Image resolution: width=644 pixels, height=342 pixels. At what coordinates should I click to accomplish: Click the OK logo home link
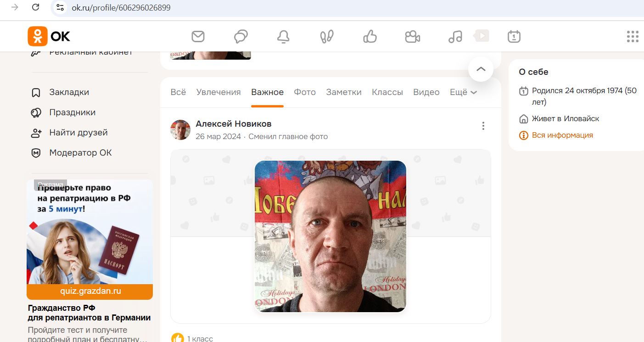[49, 36]
